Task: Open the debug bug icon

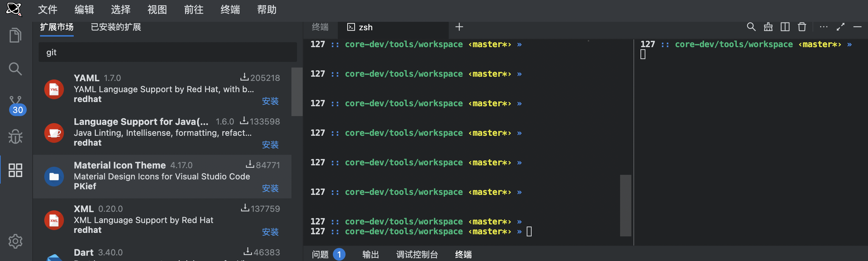Action: pyautogui.click(x=15, y=136)
